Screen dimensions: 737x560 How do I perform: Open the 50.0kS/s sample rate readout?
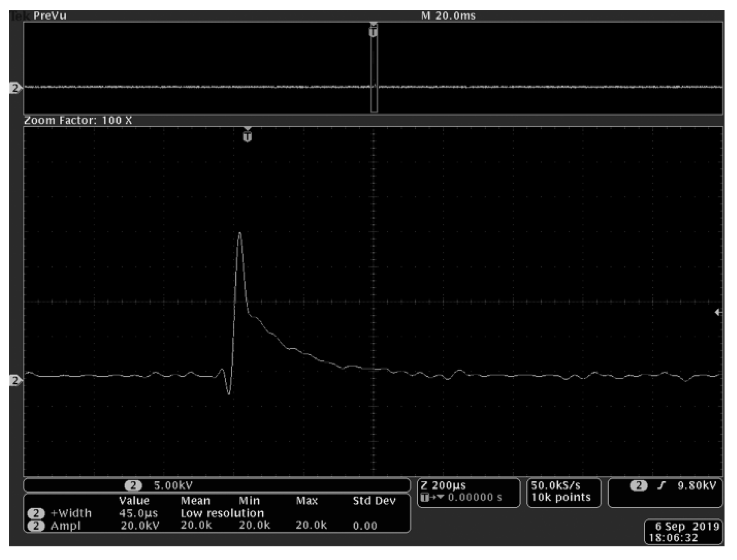(x=555, y=485)
